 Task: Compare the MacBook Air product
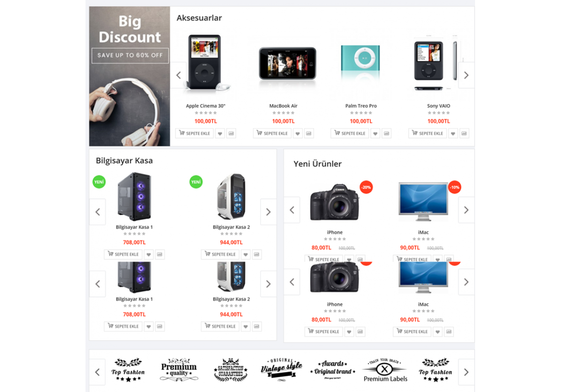[309, 134]
